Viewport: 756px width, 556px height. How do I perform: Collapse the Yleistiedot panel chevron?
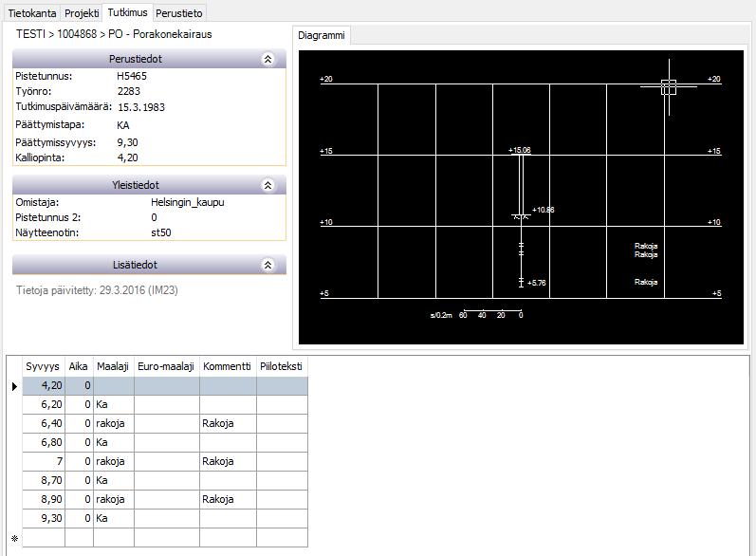[268, 185]
